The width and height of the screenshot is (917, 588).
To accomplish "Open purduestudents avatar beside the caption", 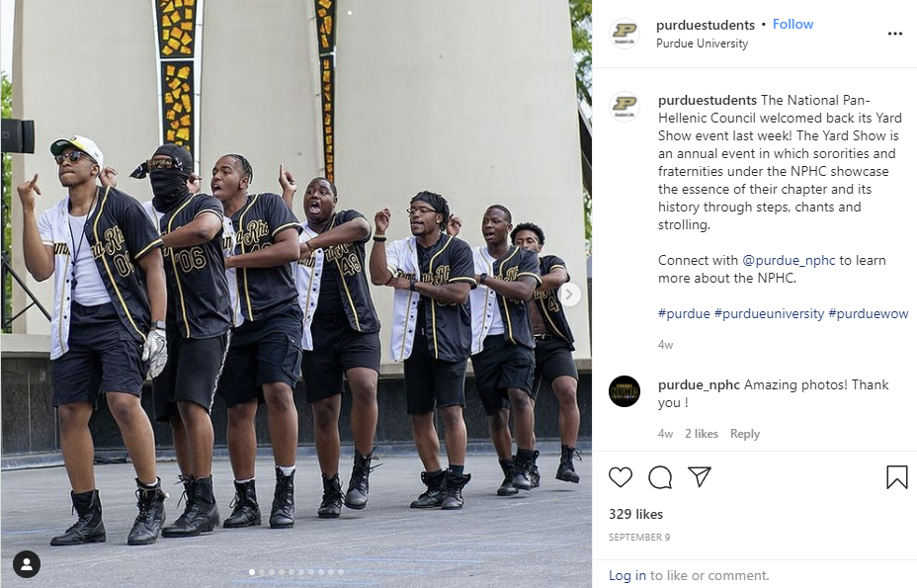I will tap(624, 107).
